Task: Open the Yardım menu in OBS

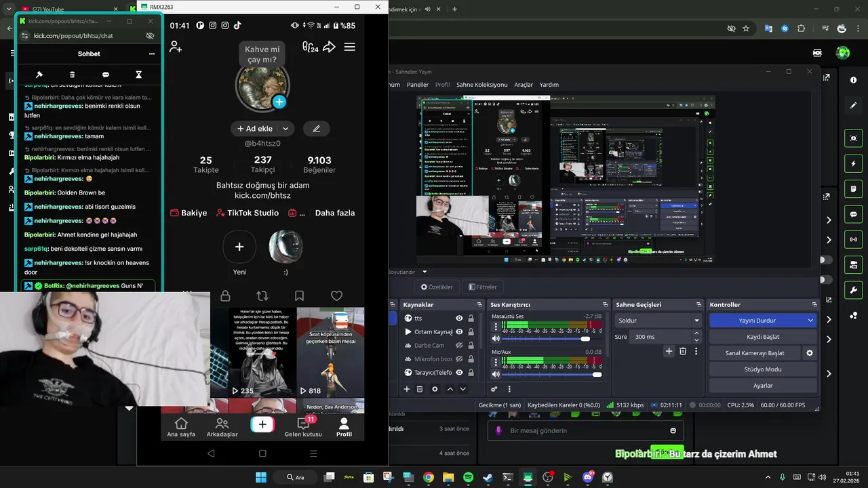Action: [x=549, y=85]
